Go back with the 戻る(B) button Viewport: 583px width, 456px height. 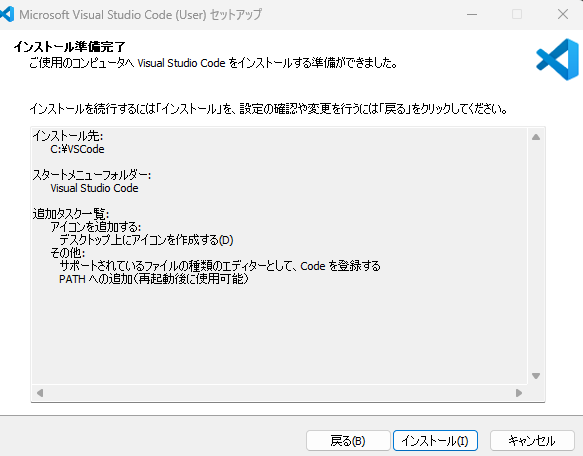pyautogui.click(x=348, y=441)
